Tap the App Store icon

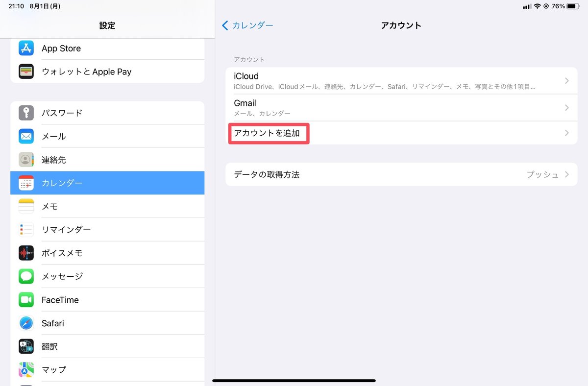tap(26, 48)
